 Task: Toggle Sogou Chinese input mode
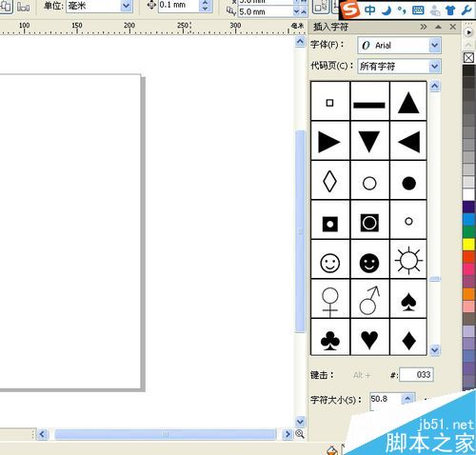pos(370,10)
